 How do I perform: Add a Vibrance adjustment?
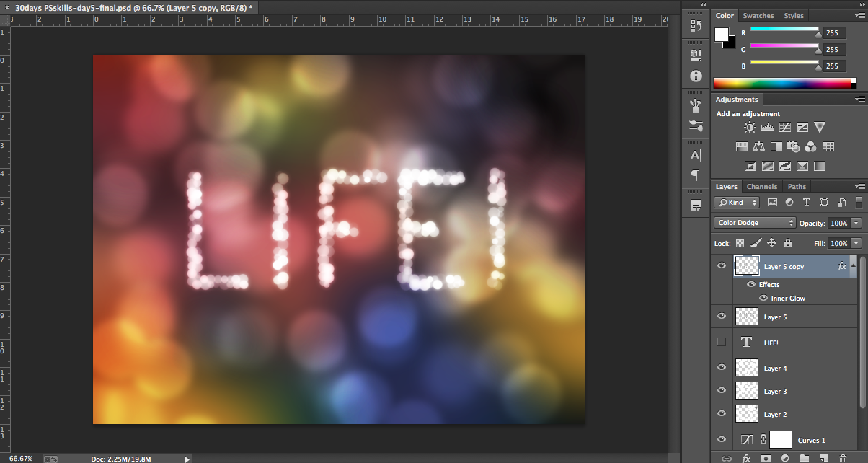pyautogui.click(x=820, y=128)
